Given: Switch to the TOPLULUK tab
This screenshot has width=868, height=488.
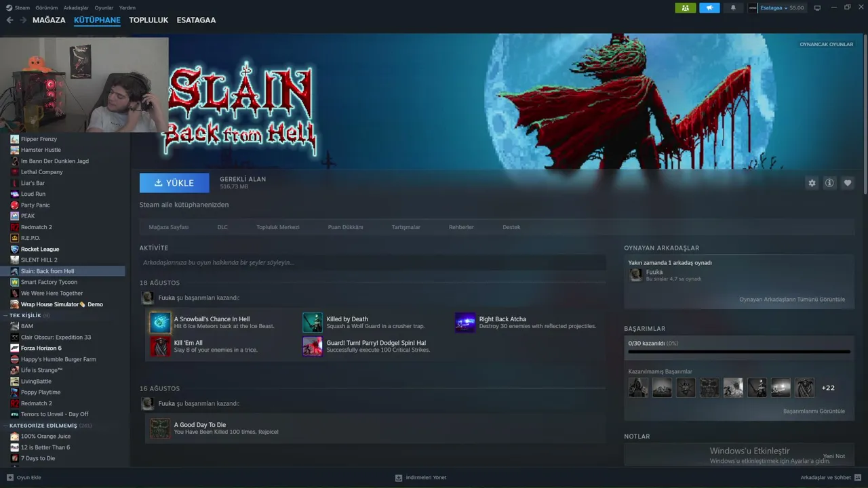Looking at the screenshot, I should coord(149,20).
